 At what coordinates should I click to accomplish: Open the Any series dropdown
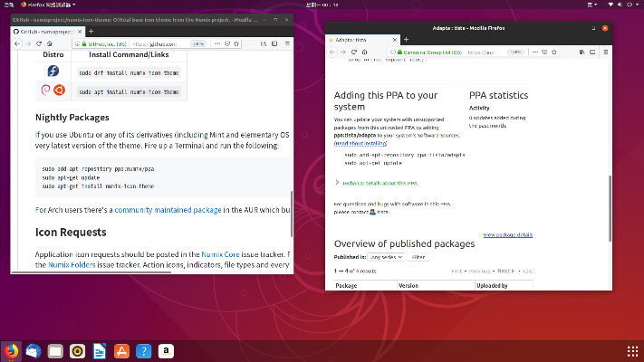coord(386,257)
